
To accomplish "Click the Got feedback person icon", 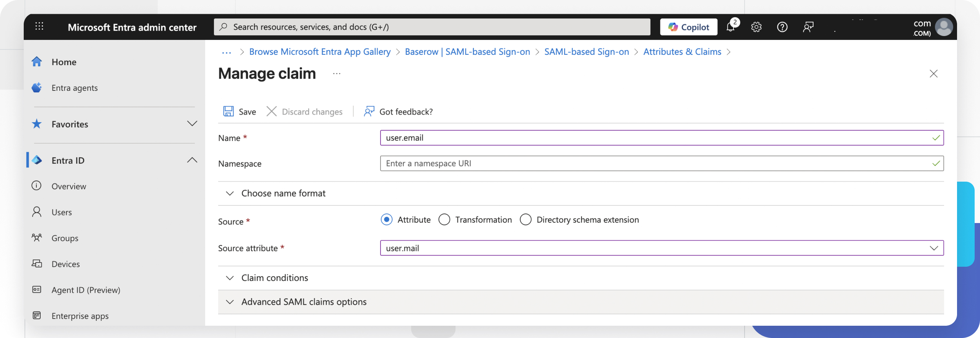I will (369, 111).
